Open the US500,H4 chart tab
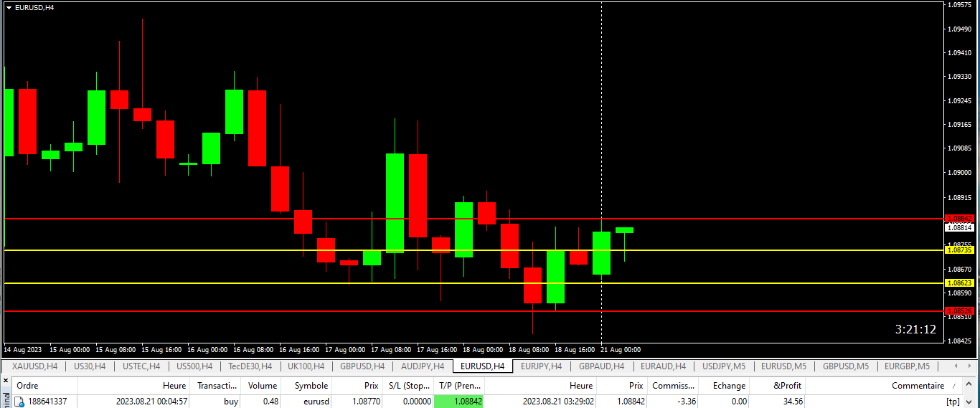 (194, 366)
